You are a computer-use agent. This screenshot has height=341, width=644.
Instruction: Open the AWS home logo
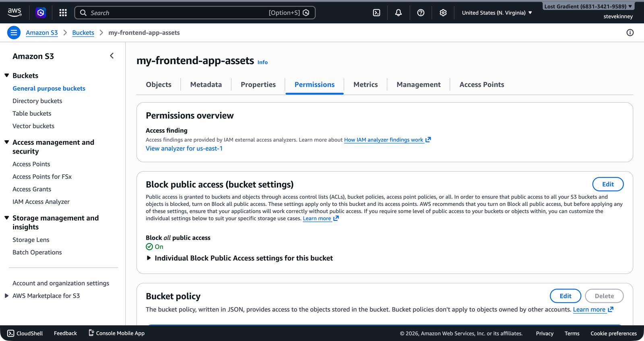coord(14,12)
